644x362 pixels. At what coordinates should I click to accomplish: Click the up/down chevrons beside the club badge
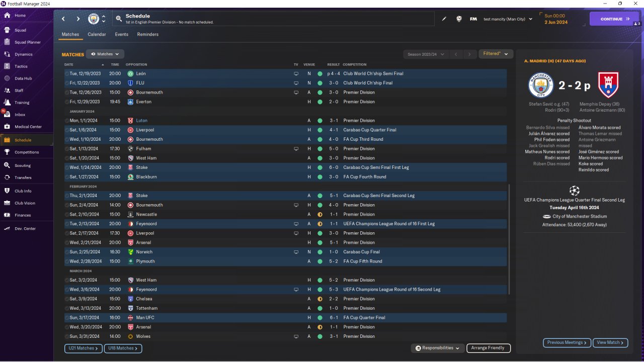tap(104, 19)
